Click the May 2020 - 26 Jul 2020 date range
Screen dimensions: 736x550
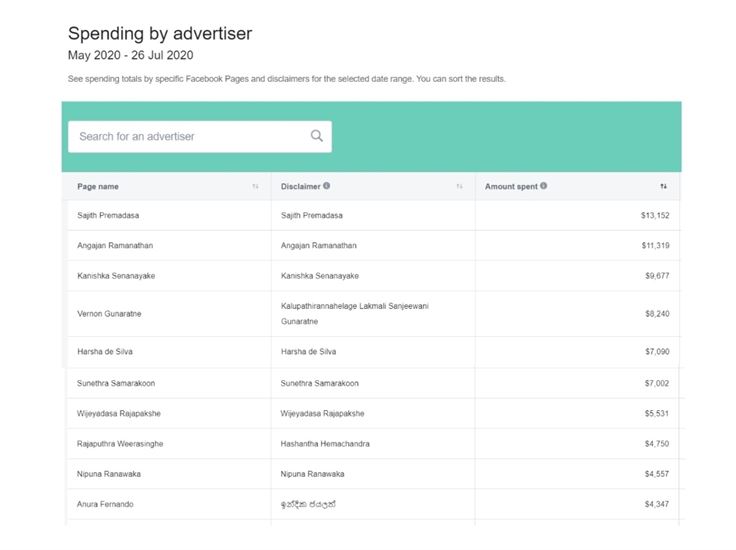coord(130,55)
